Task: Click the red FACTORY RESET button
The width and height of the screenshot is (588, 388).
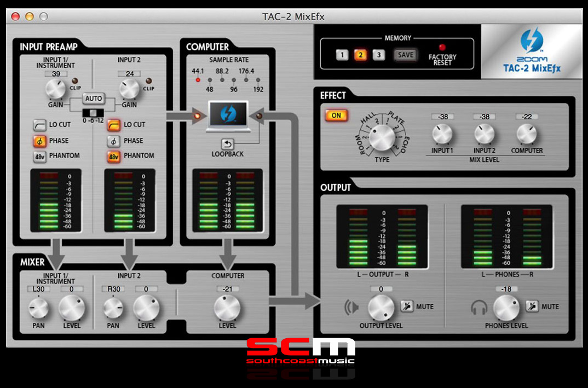Action: [x=442, y=47]
